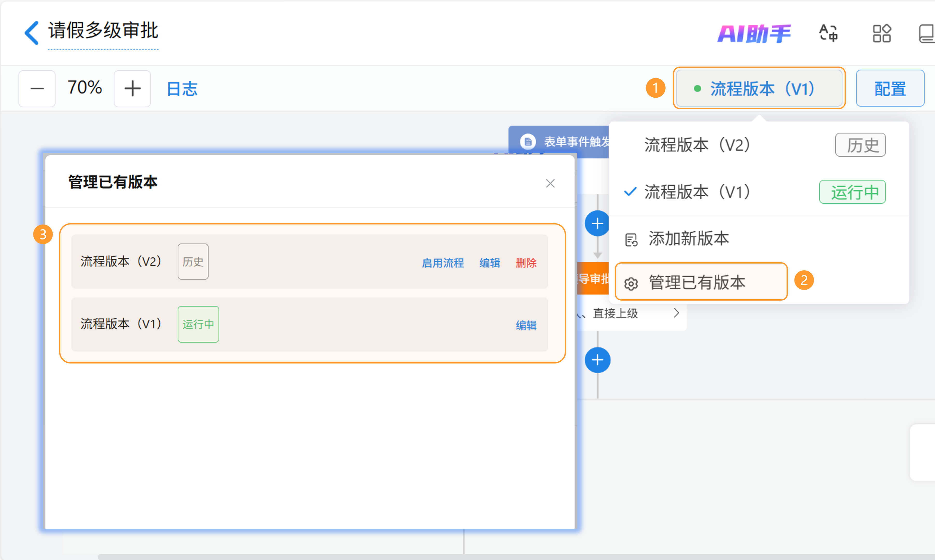Click 启用流程 for version V2
The width and height of the screenshot is (935, 560).
(x=442, y=263)
